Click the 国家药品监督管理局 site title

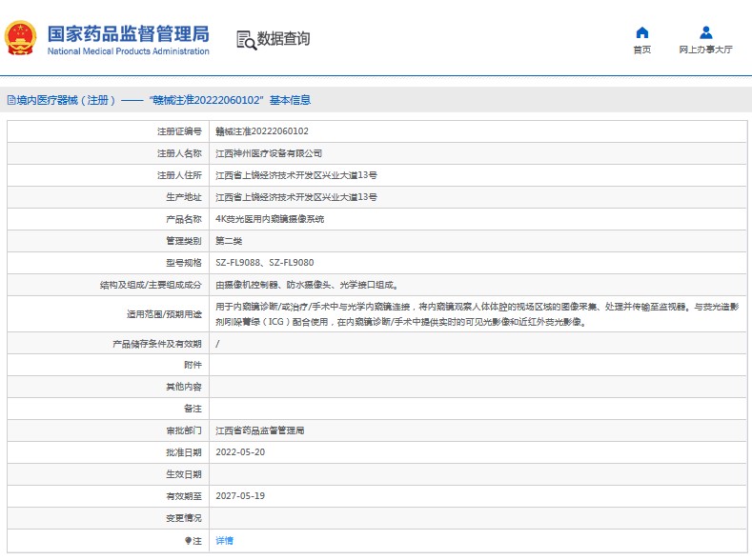pos(128,33)
